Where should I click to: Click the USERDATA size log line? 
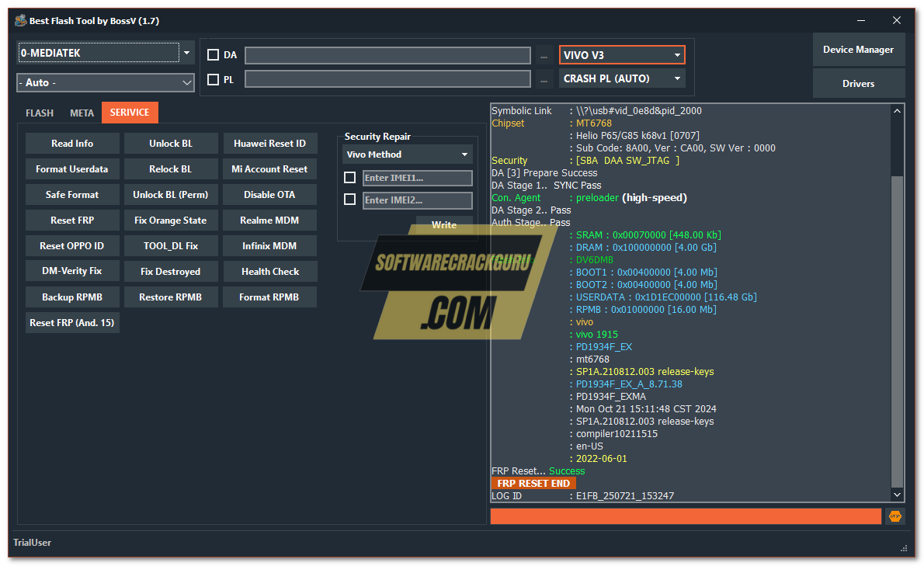tap(666, 297)
